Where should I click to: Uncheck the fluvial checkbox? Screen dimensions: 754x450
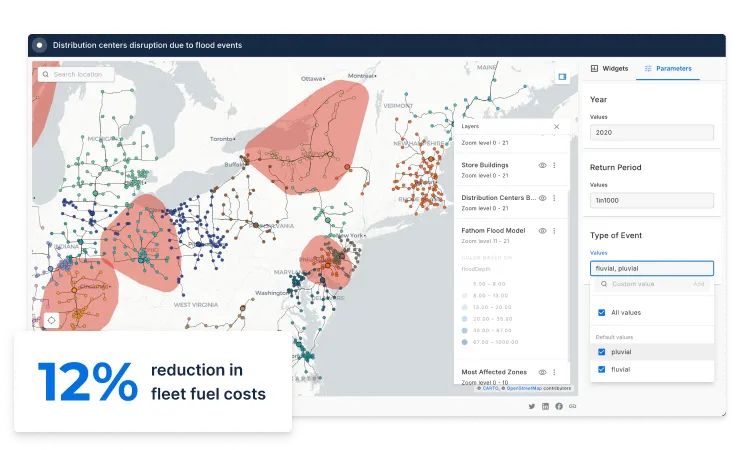tap(601, 369)
